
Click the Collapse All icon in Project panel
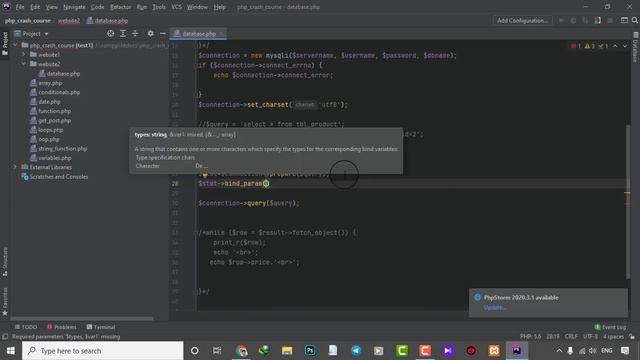tap(135, 33)
